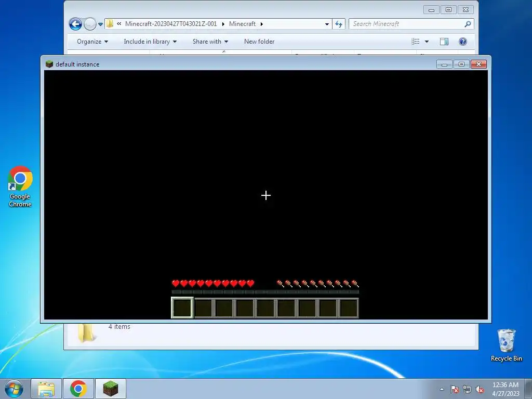This screenshot has width=532, height=399.
Task: Click the Show desktop strip
Action: [x=528, y=389]
